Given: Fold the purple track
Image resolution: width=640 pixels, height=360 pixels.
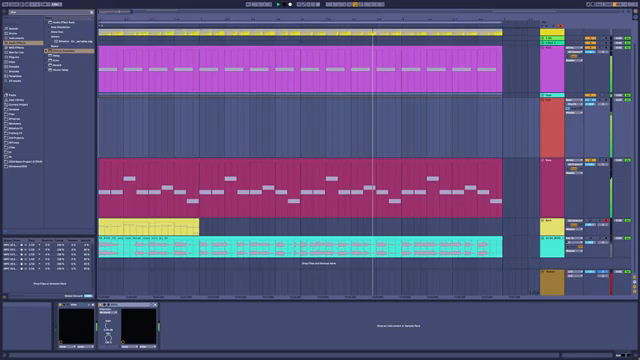Looking at the screenshot, I should point(542,48).
